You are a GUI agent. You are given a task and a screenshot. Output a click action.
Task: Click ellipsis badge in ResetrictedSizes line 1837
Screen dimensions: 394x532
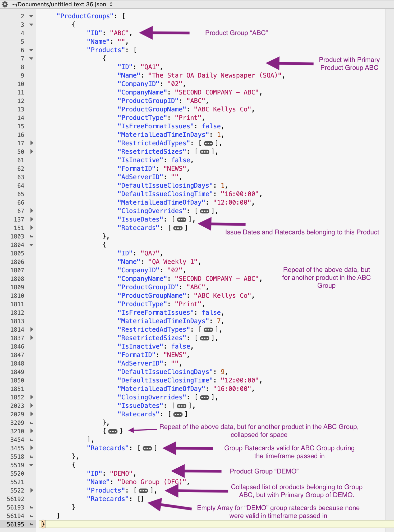pyautogui.click(x=204, y=338)
